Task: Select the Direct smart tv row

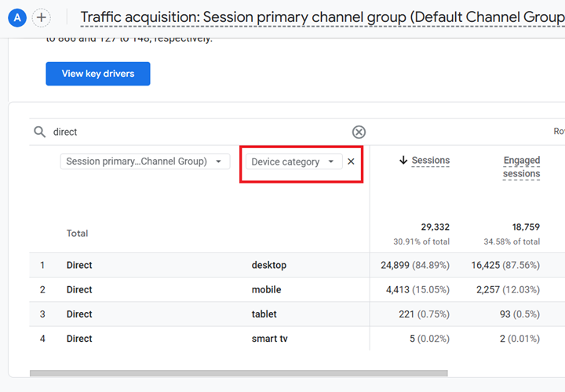Action: (x=78, y=339)
